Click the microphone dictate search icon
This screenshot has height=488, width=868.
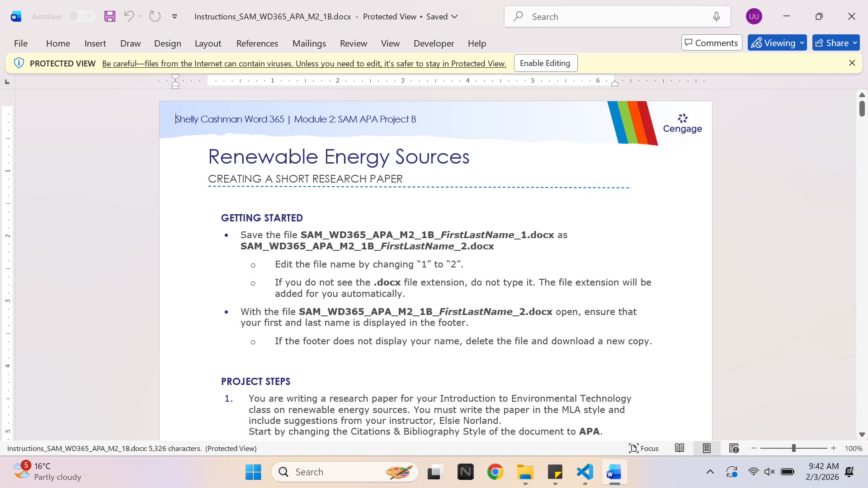coord(717,17)
